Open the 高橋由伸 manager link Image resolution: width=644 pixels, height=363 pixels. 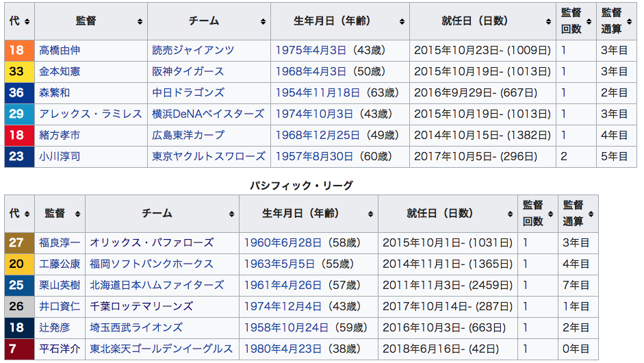coord(60,50)
